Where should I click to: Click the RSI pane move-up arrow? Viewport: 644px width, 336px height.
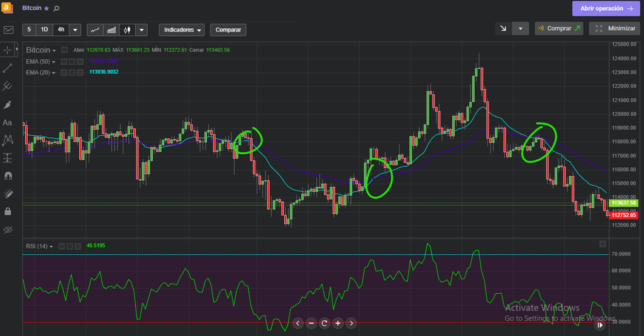click(x=602, y=244)
